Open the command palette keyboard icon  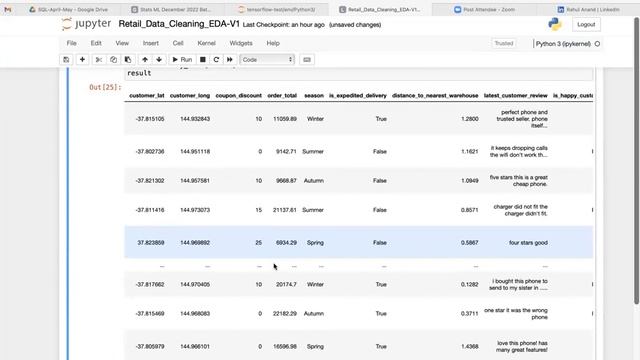coord(307,60)
